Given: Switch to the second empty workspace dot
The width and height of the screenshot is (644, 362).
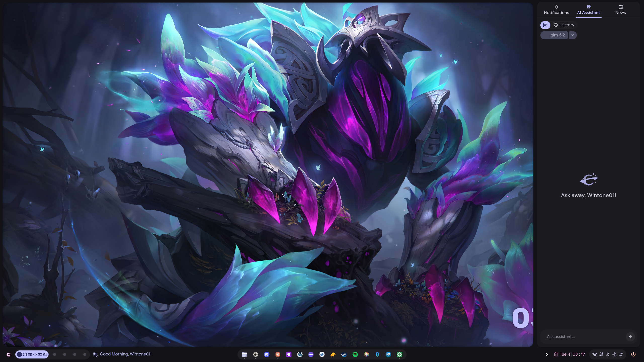Looking at the screenshot, I should 55,354.
